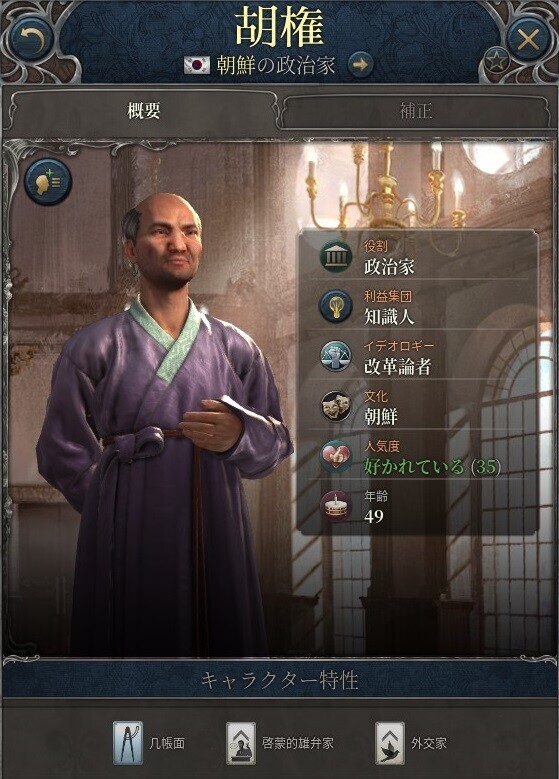Select the 概要 tab

(x=143, y=111)
